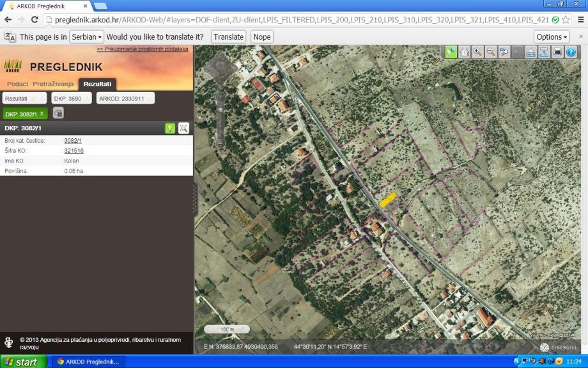Select the identify info tool in map toolbar
588x368 pixels.
[x=451, y=52]
